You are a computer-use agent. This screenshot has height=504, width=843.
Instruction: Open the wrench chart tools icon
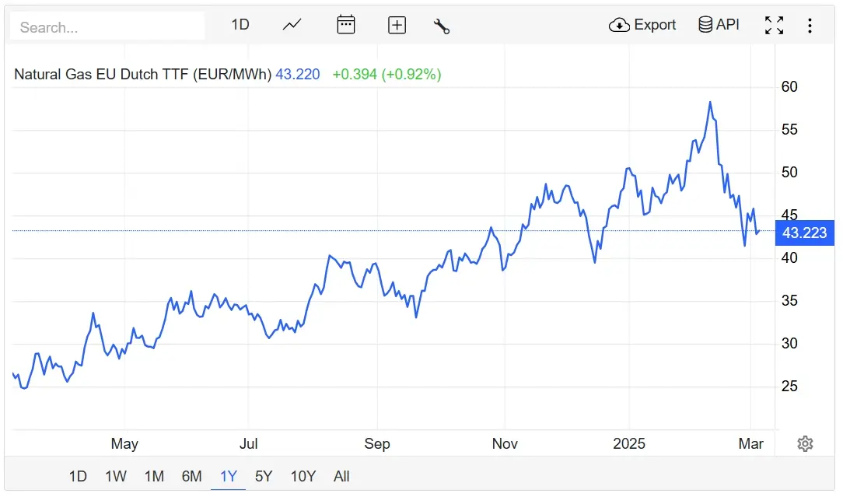coord(442,26)
